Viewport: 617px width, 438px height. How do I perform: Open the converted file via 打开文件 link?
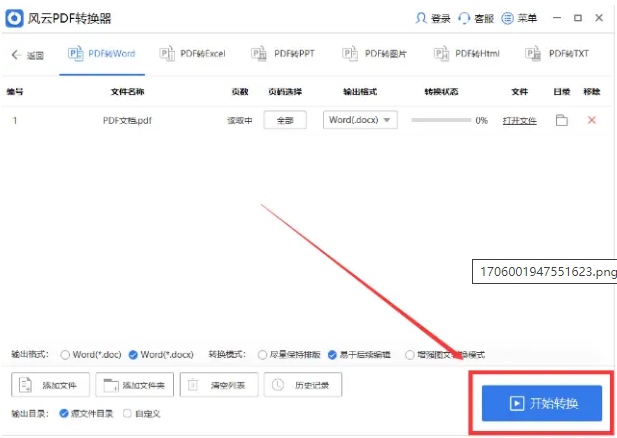pos(519,121)
